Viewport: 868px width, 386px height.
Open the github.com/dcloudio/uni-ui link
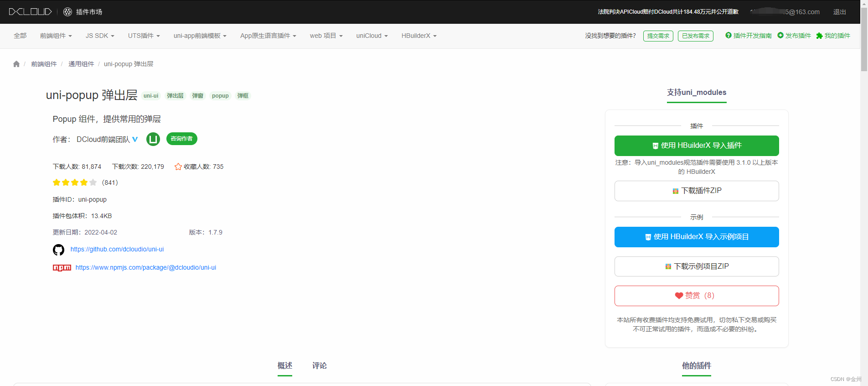pyautogui.click(x=117, y=249)
